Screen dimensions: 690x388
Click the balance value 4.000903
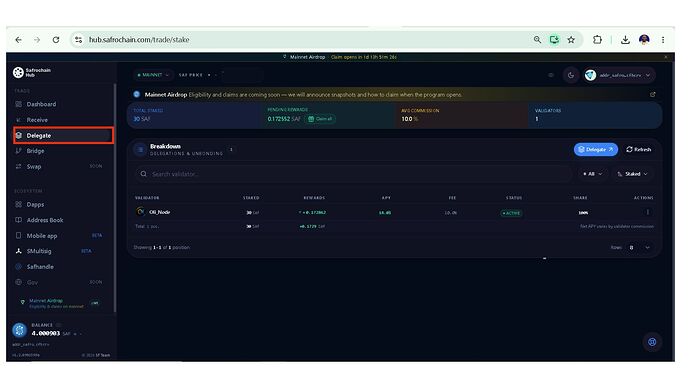[45, 333]
